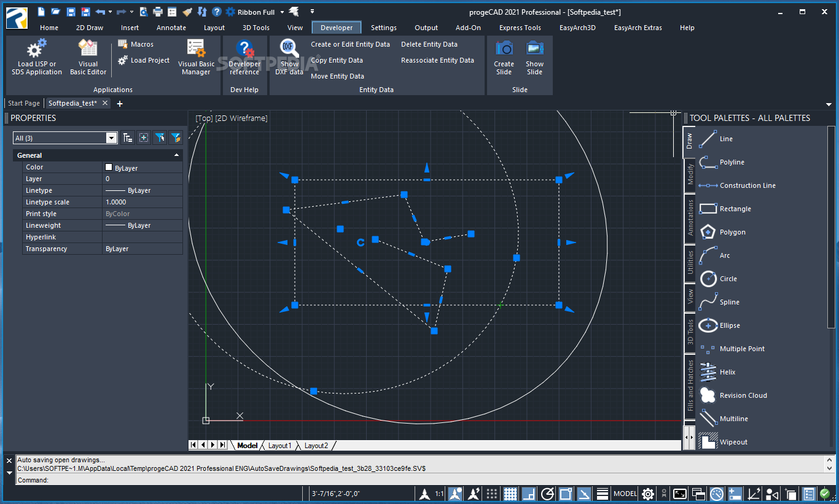Click the Load Project button
The height and width of the screenshot is (504, 839).
[x=144, y=60]
